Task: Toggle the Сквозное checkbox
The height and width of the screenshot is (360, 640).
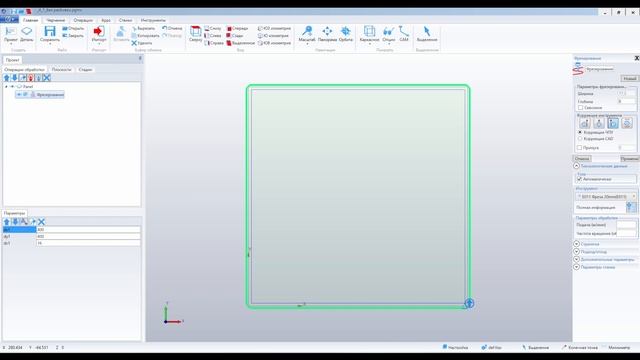Action: (580, 108)
